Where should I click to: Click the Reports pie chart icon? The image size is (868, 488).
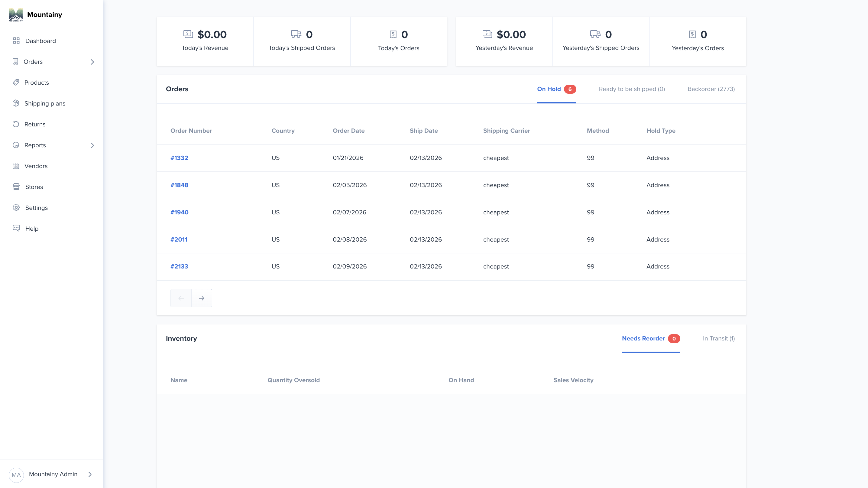click(16, 145)
